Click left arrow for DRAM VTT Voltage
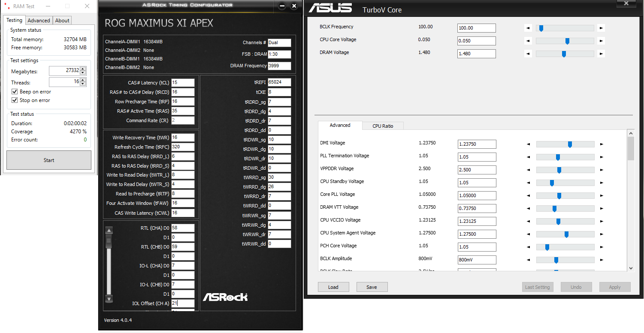 tap(529, 209)
